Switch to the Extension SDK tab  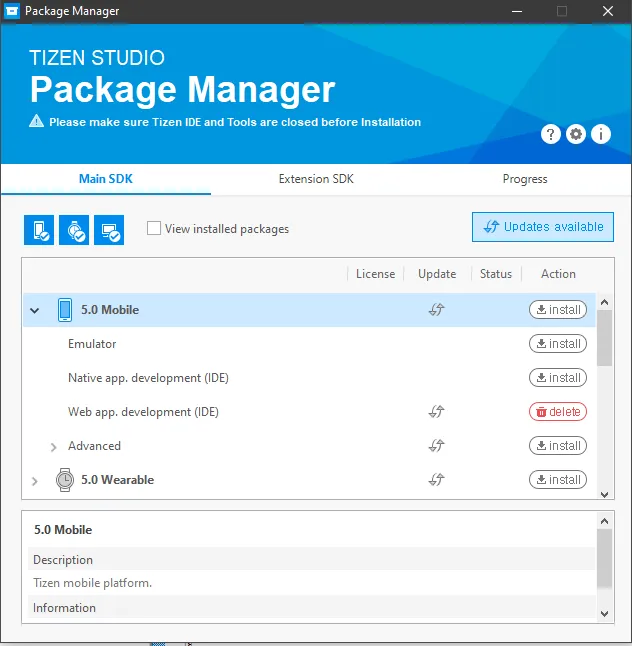(x=316, y=179)
